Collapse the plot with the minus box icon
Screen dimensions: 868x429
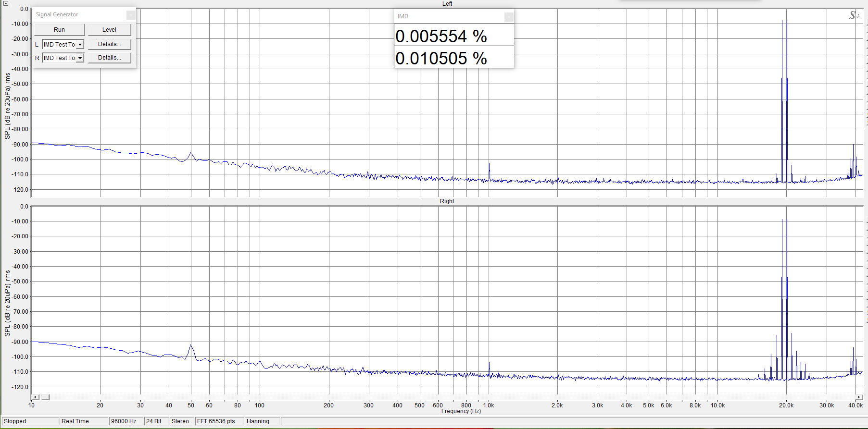[x=6, y=3]
